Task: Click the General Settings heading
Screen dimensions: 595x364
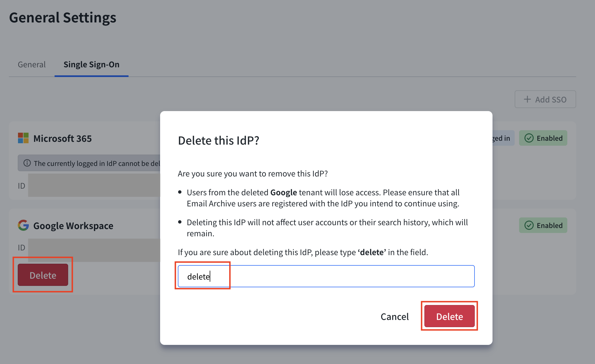Action: 63,17
